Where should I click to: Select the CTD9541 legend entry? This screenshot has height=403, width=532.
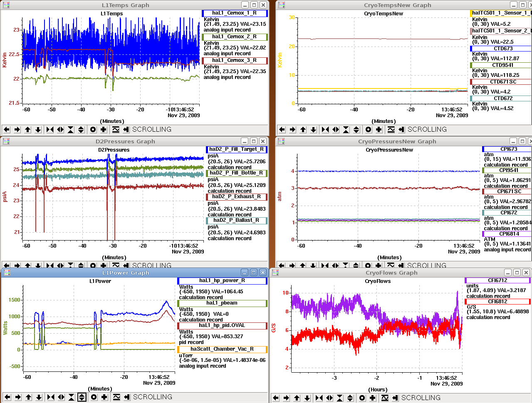tap(501, 65)
